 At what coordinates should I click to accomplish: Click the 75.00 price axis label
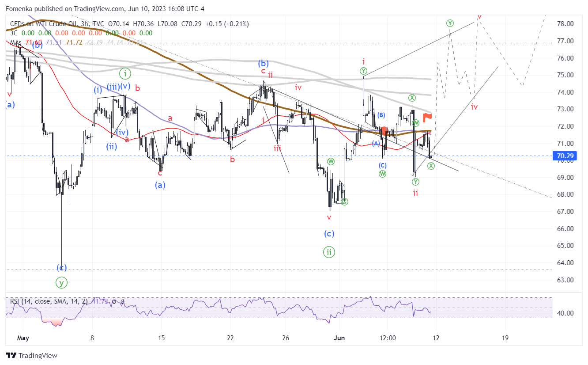pyautogui.click(x=565, y=75)
